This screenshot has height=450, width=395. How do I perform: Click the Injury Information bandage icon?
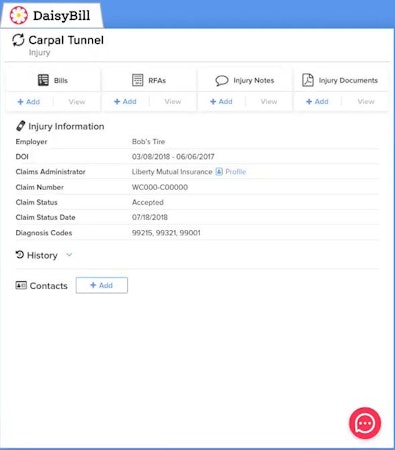(x=21, y=126)
